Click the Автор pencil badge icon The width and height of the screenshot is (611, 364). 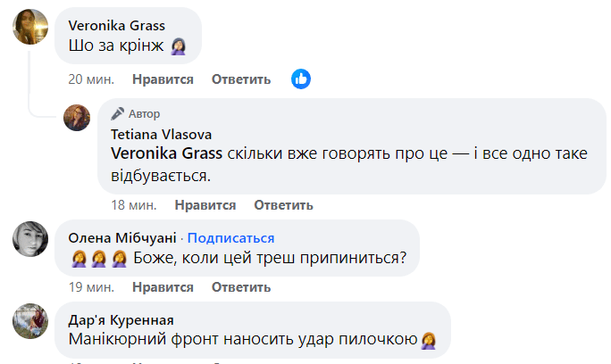coord(117,114)
